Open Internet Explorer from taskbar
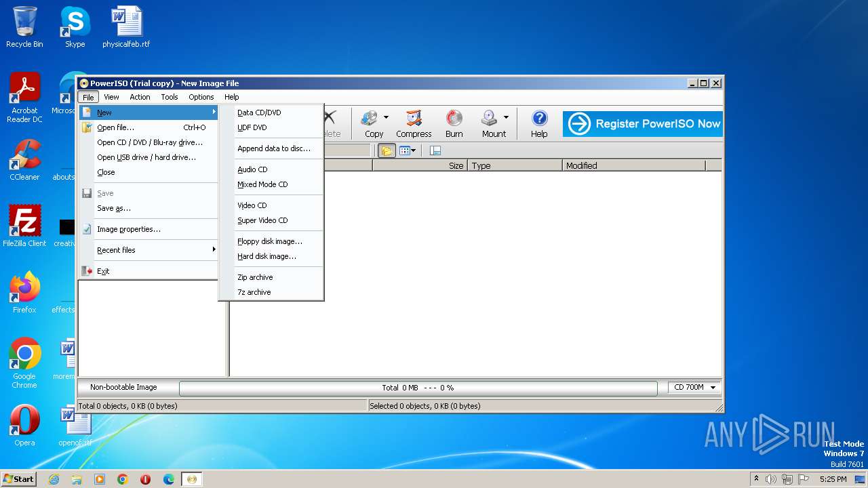 click(54, 479)
